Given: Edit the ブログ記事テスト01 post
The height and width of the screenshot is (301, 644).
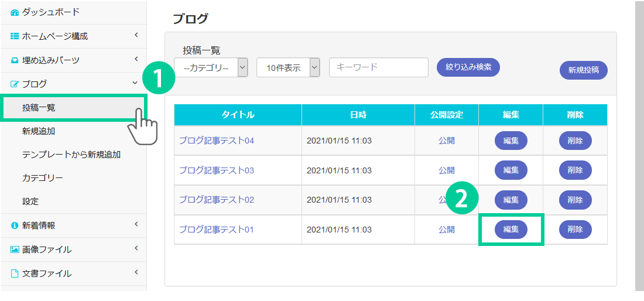Looking at the screenshot, I should pos(511,230).
